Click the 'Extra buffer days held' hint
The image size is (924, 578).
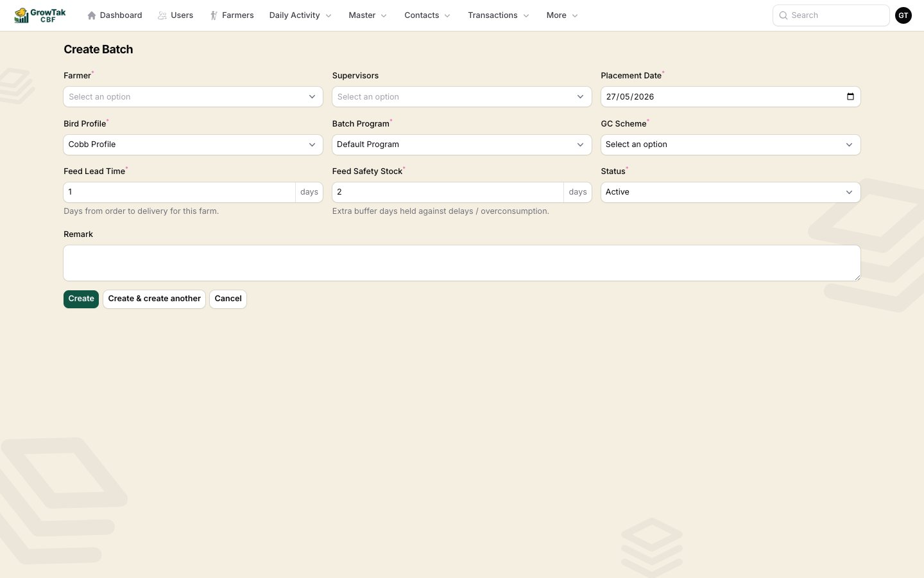coord(441,211)
